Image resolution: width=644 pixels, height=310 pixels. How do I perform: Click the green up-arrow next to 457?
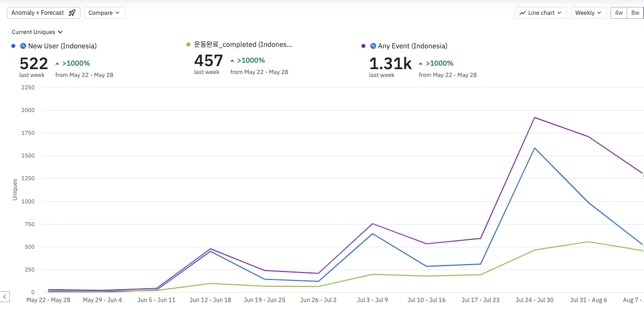coord(232,60)
